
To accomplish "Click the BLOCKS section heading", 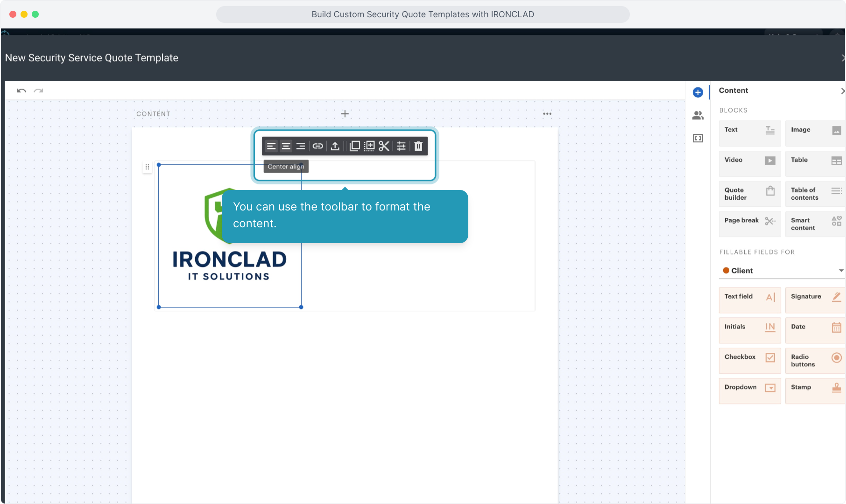I will 733,110.
